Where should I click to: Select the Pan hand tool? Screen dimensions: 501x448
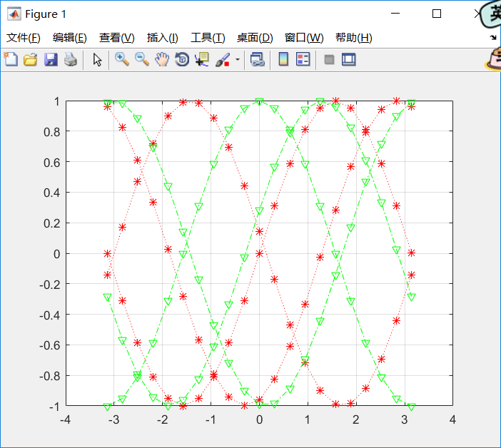coord(162,60)
